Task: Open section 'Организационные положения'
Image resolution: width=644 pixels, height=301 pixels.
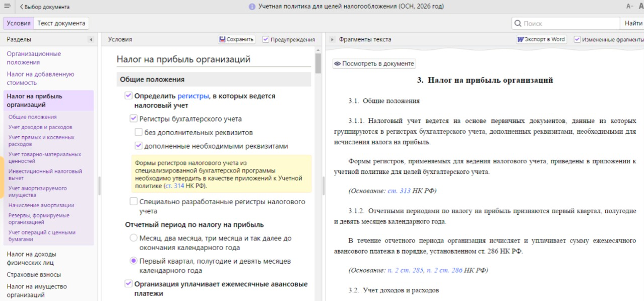Action: point(34,58)
